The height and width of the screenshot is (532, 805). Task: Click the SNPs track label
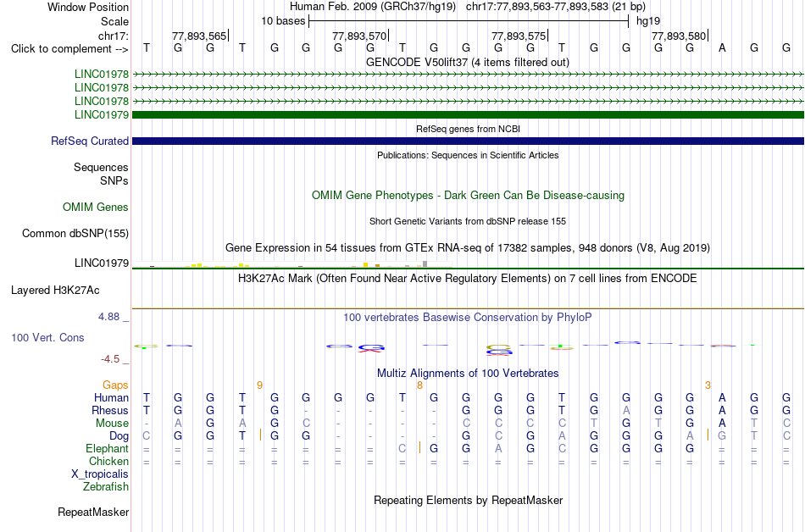coord(114,180)
